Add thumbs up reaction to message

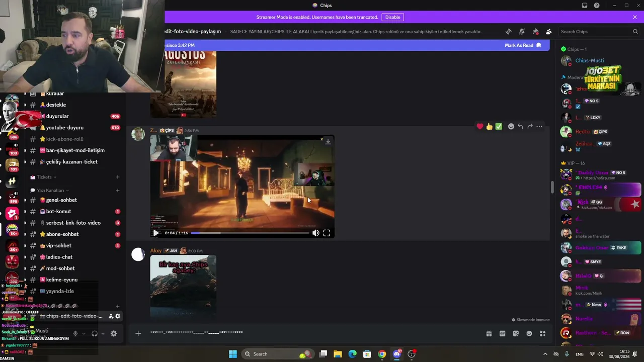tap(489, 127)
